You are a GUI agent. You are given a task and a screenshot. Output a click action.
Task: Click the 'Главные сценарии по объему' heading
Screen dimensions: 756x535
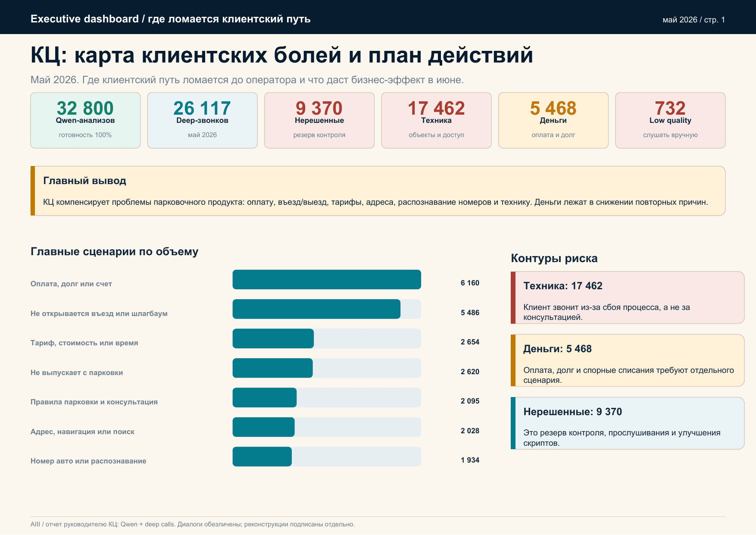[x=115, y=252]
